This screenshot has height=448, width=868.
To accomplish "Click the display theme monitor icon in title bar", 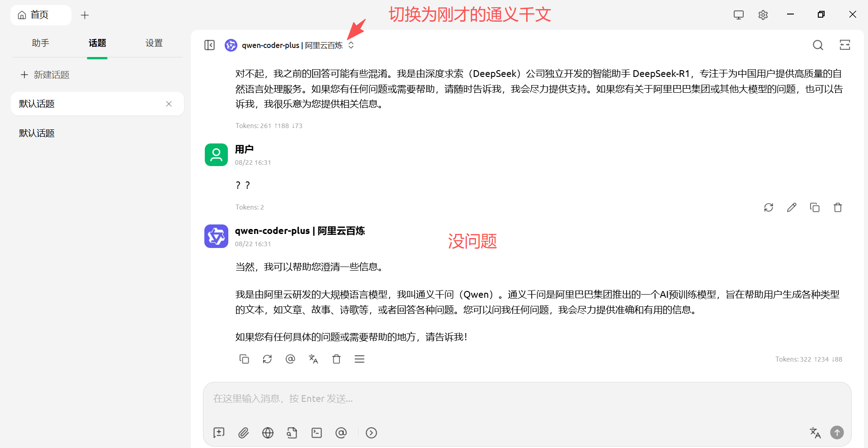I will (x=739, y=15).
